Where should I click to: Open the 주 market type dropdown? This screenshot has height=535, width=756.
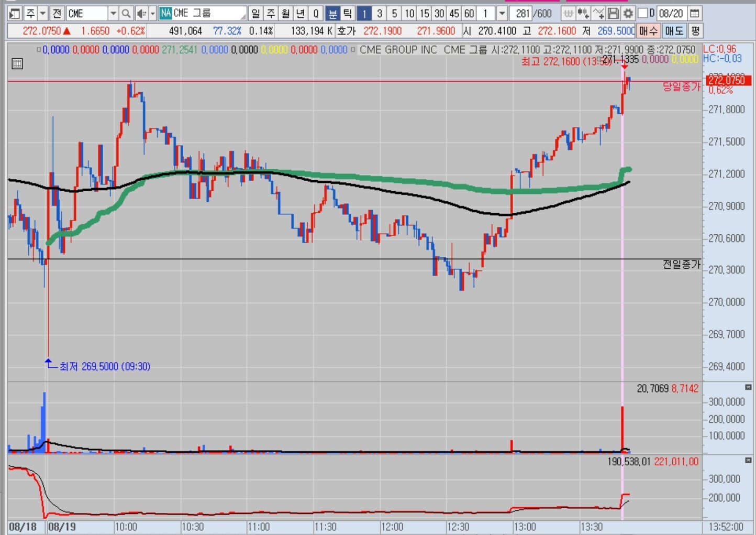click(43, 14)
